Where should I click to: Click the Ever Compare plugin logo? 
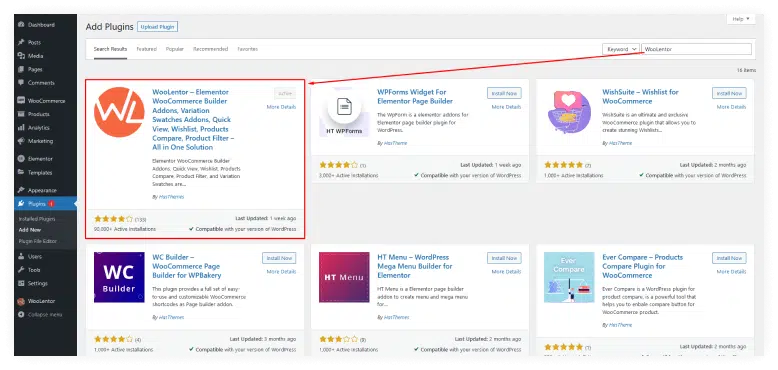pyautogui.click(x=569, y=277)
